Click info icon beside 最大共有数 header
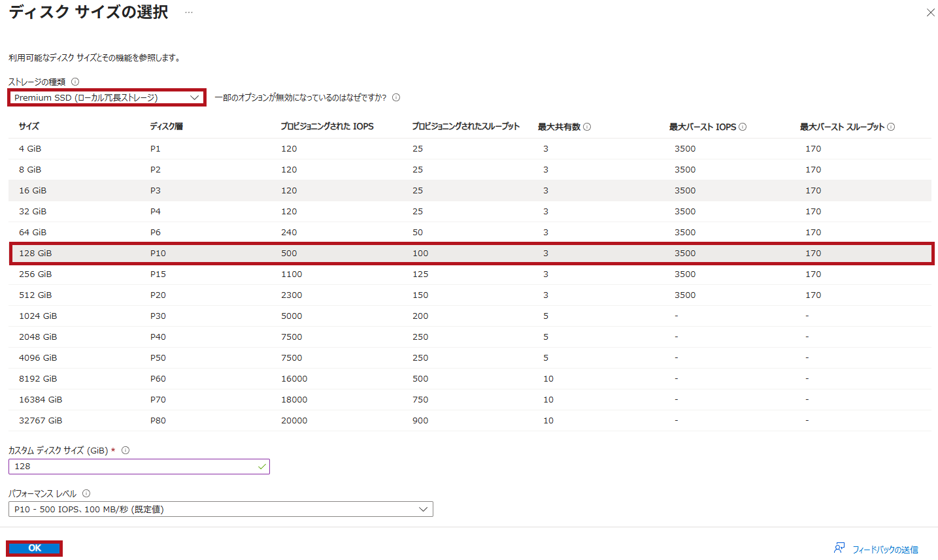This screenshot has height=560, width=938. coord(587,127)
